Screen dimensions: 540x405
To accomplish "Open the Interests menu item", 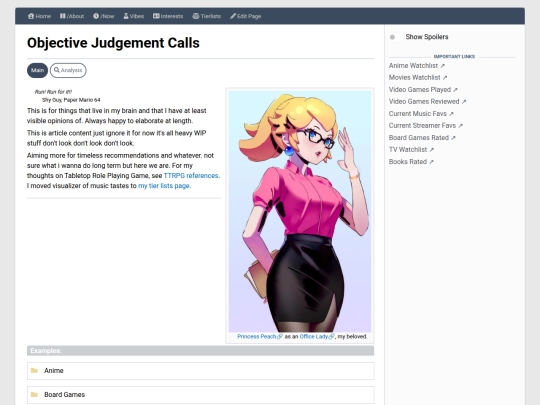I will 168,16.
